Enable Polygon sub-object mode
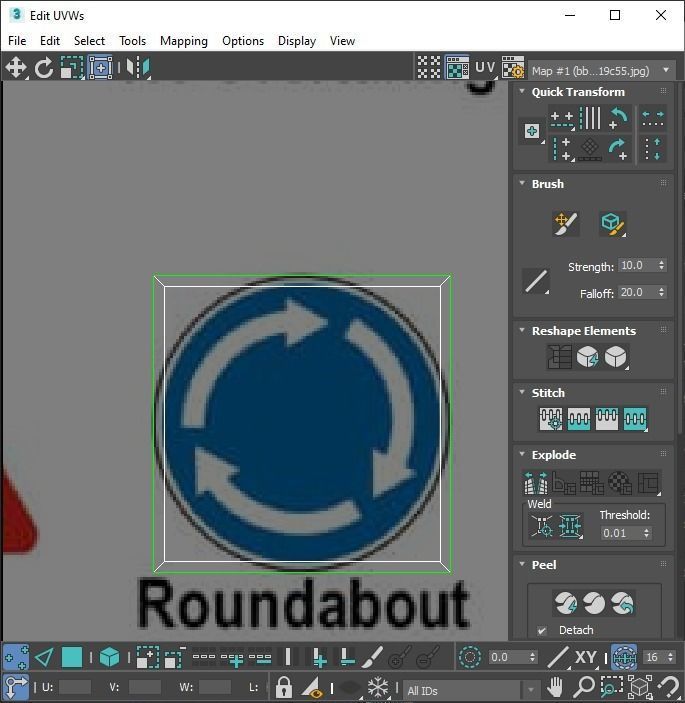Screen dimensions: 685x703 pos(72,658)
